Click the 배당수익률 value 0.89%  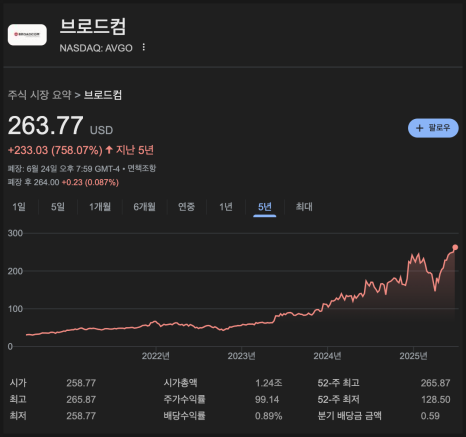pos(269,416)
